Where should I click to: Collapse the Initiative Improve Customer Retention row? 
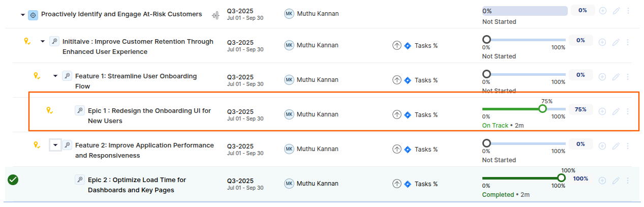pos(43,41)
